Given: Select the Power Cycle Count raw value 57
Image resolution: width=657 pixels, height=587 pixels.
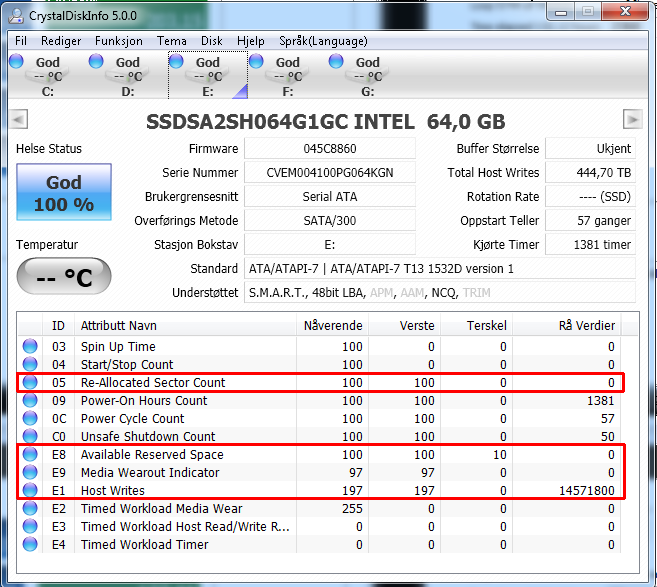Looking at the screenshot, I should click(x=608, y=419).
